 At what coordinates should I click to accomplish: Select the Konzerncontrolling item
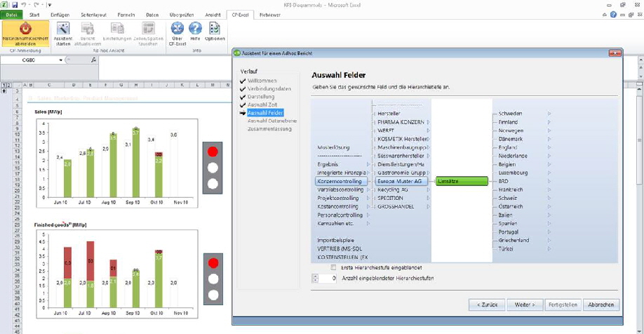[340, 181]
